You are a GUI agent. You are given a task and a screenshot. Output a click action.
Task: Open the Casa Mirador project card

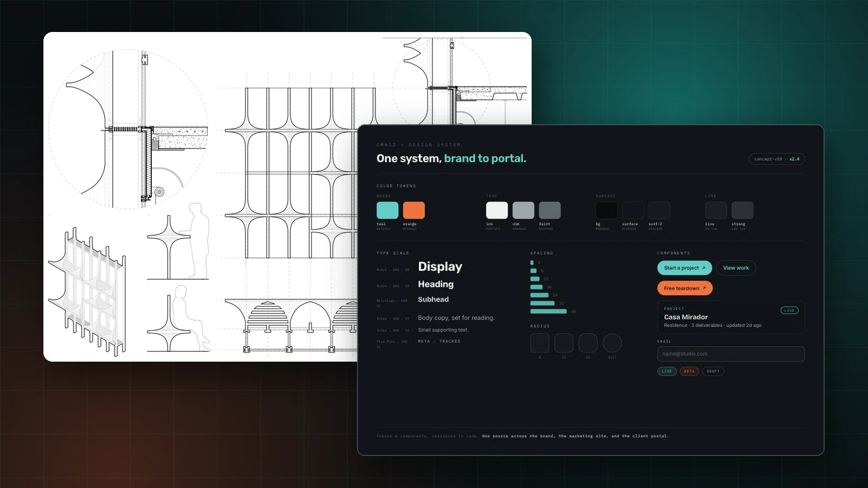(x=731, y=317)
